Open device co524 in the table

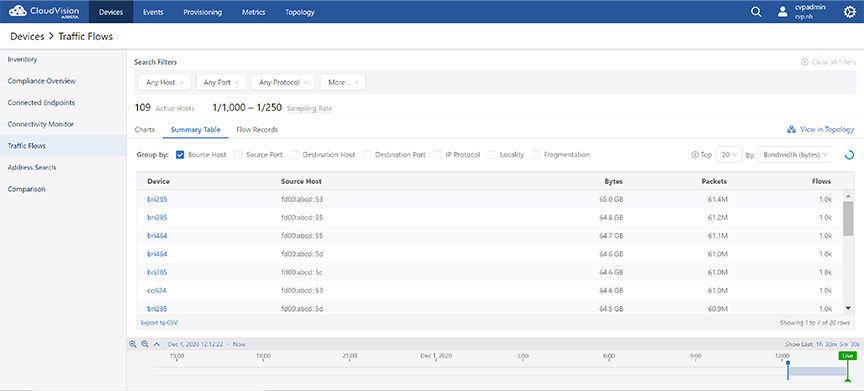[x=156, y=290]
